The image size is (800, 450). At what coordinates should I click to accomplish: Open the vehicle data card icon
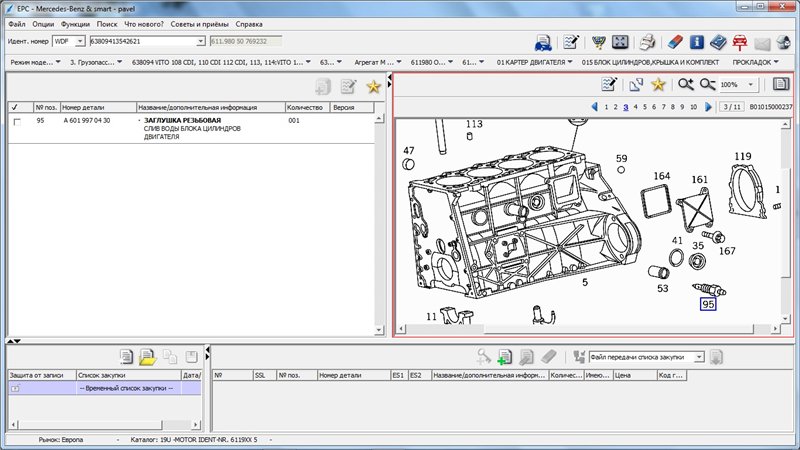[x=543, y=42]
